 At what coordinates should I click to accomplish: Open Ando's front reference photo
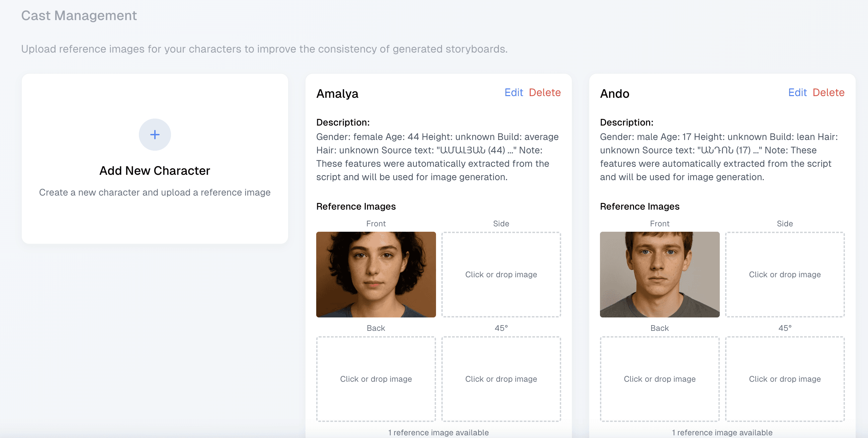pos(660,274)
